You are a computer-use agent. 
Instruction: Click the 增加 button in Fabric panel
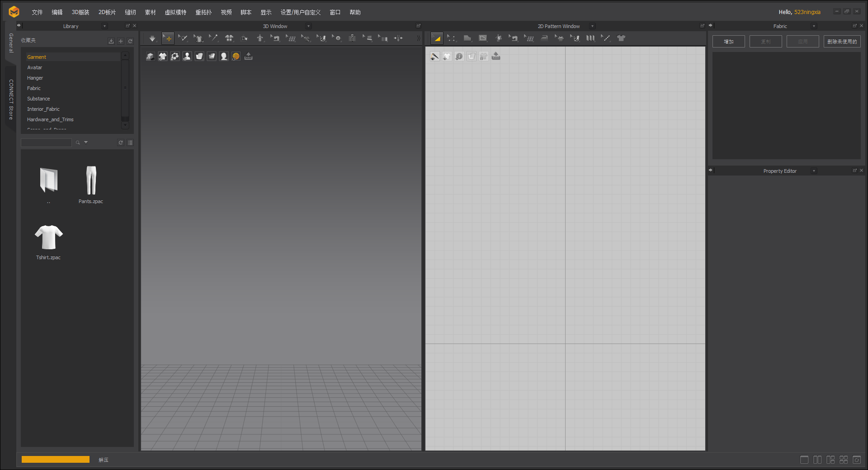tap(728, 41)
